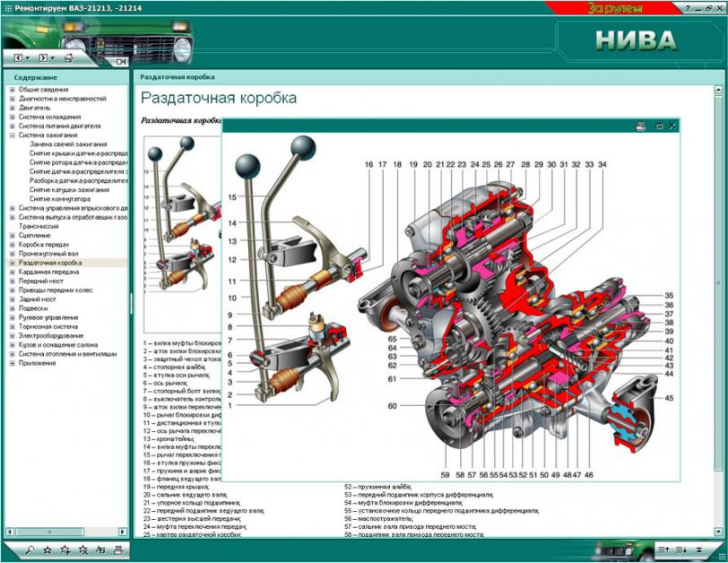The height and width of the screenshot is (563, 728).
Task: Select Рулевое управление in contents
Action: (48, 317)
